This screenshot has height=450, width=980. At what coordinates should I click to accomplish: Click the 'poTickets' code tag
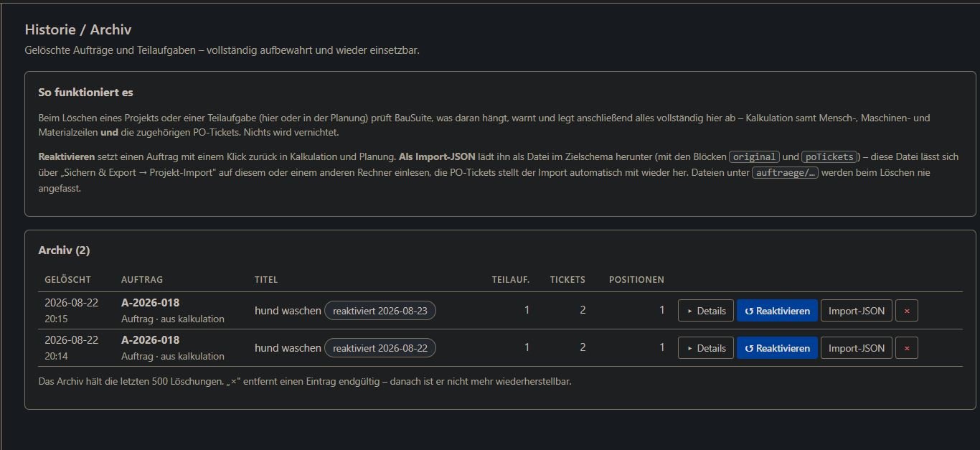pos(829,156)
